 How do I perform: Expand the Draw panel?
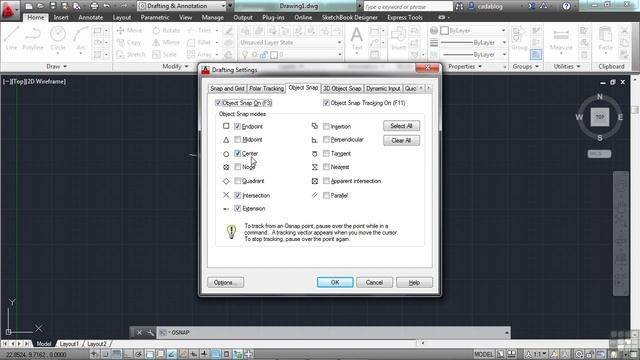pyautogui.click(x=56, y=67)
